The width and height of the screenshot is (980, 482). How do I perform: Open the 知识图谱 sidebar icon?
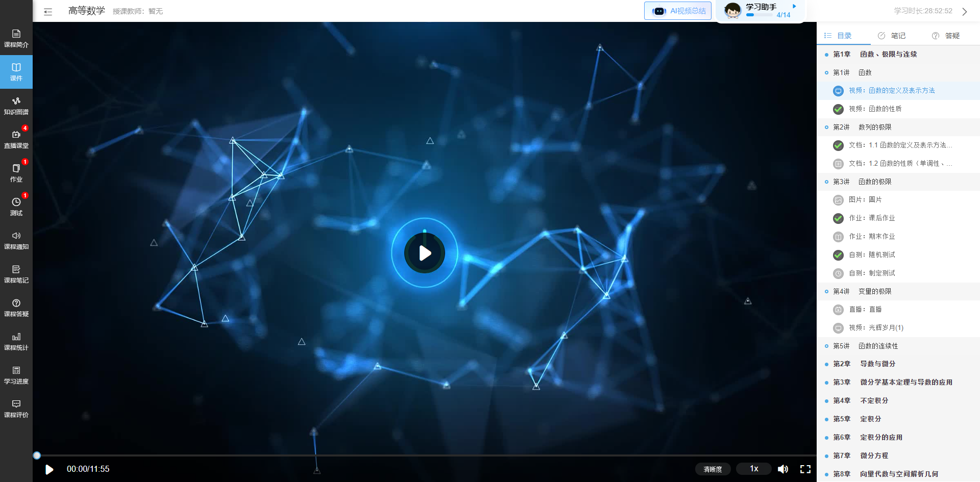click(x=16, y=106)
